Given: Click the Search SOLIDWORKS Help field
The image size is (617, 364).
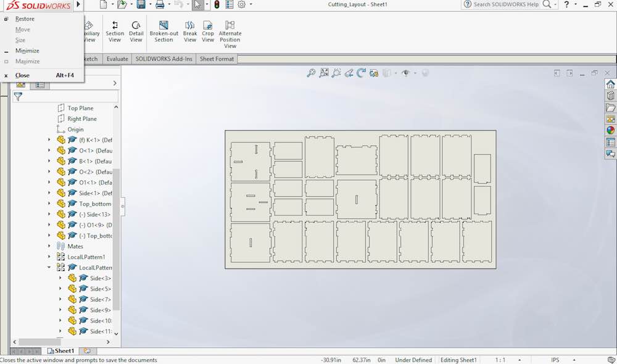Looking at the screenshot, I should 505,5.
